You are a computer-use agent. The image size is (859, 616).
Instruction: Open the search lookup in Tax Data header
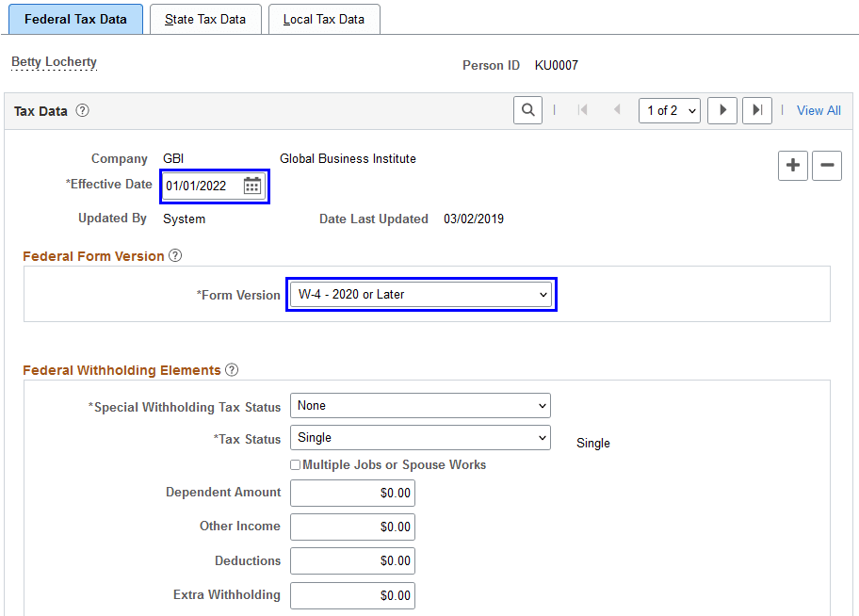pos(527,109)
